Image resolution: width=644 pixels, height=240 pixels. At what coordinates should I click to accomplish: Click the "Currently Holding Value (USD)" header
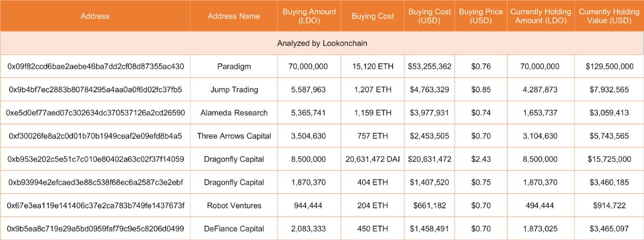pyautogui.click(x=609, y=16)
